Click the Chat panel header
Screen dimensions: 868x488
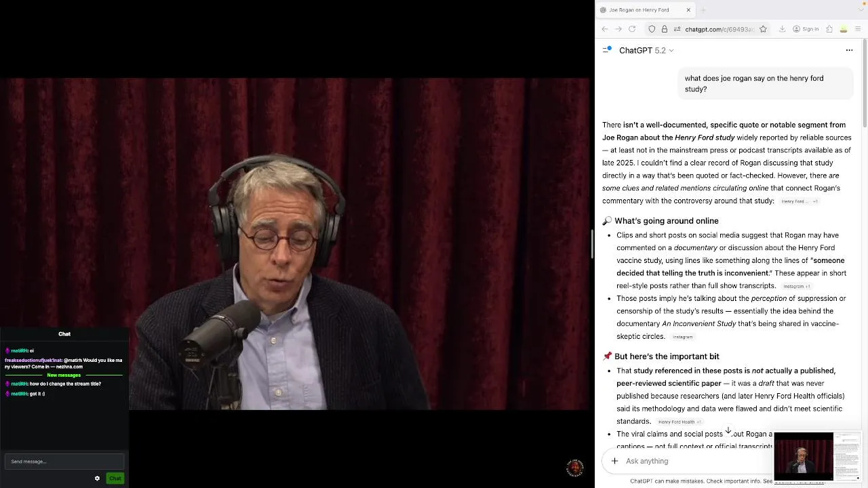pyautogui.click(x=64, y=334)
